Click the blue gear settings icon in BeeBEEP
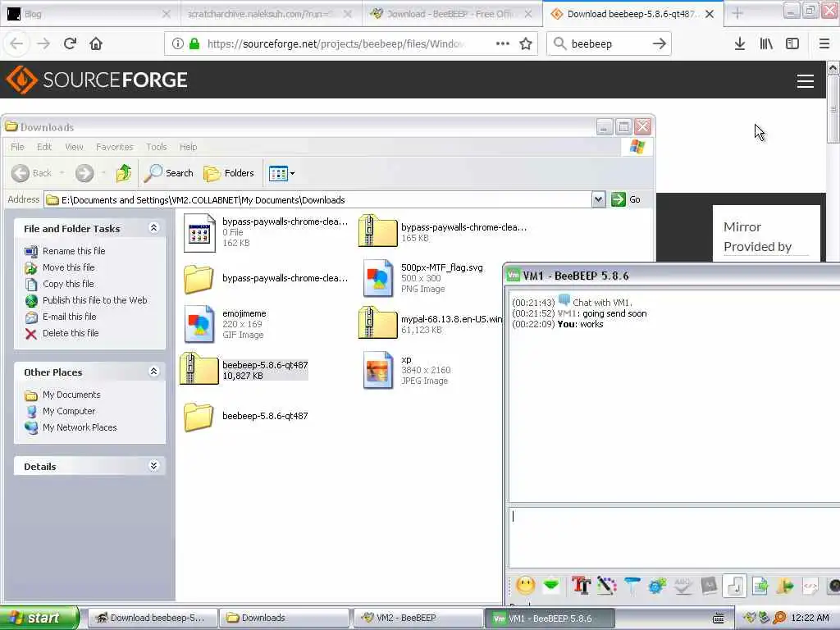Viewport: 840px width, 630px height. (657, 586)
